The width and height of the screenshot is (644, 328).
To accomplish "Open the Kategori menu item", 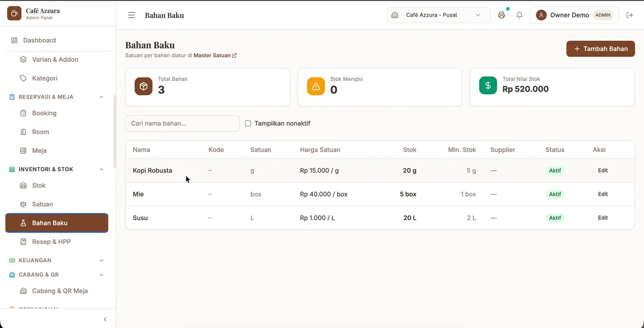I will click(57, 78).
